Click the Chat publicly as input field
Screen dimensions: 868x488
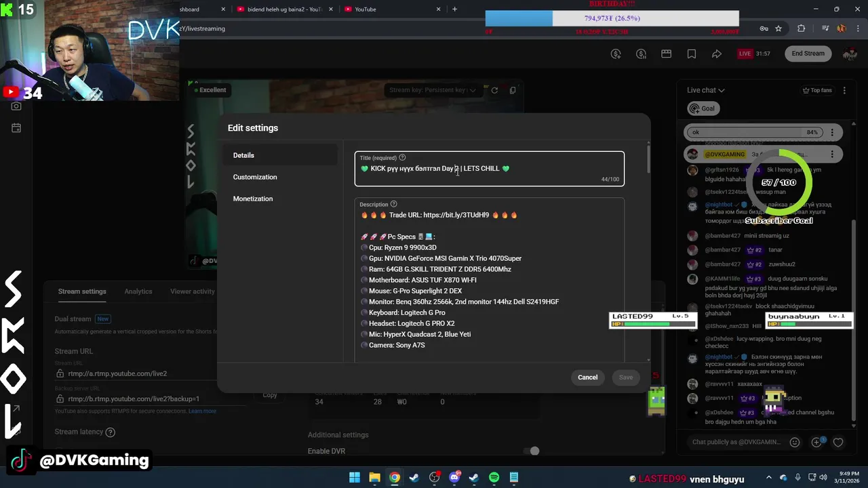(x=736, y=442)
